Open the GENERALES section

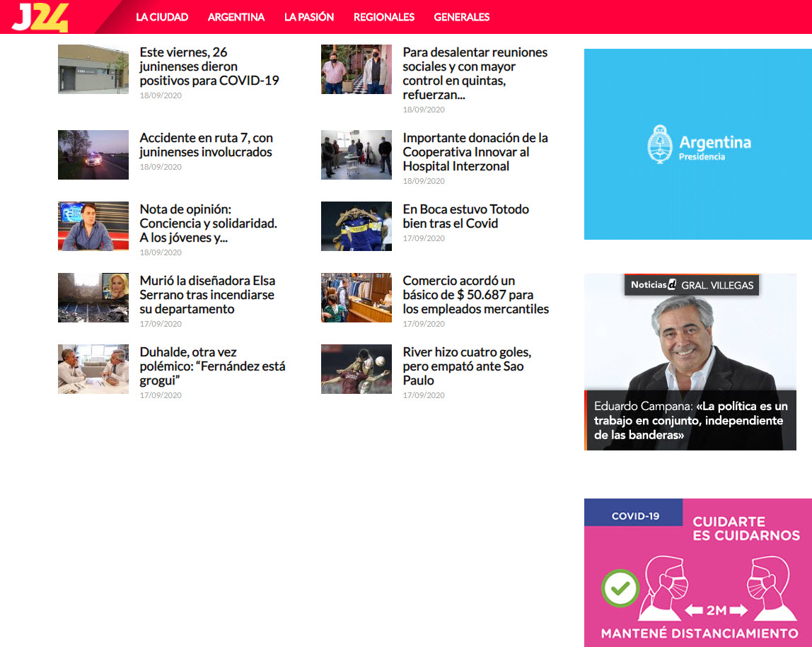tap(462, 17)
